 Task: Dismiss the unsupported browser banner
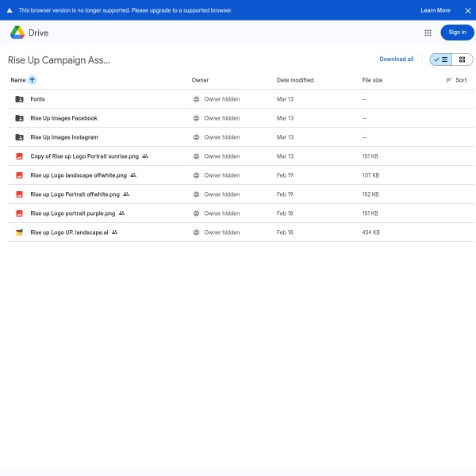(x=467, y=10)
